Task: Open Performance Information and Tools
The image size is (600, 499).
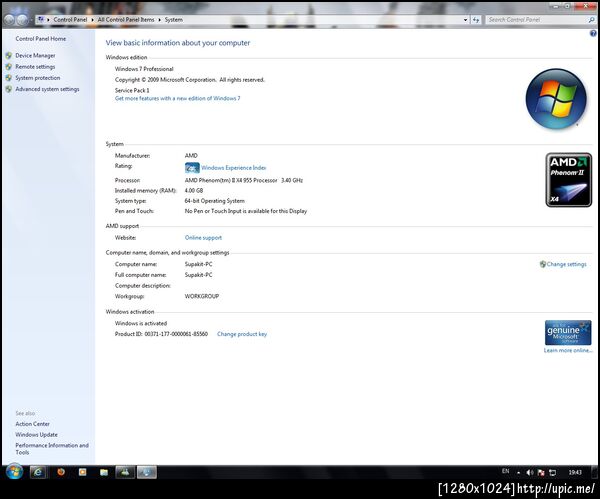Action: pos(52,449)
